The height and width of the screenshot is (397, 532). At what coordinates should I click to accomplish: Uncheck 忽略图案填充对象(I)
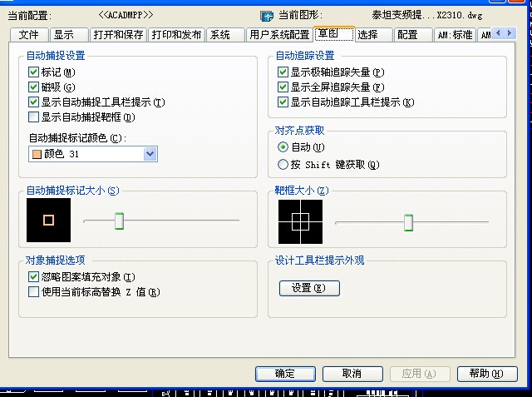33,277
